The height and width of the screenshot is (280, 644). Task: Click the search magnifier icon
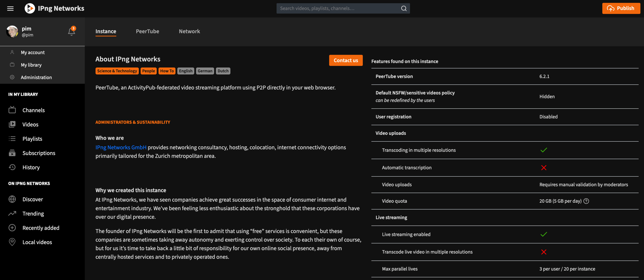(404, 8)
